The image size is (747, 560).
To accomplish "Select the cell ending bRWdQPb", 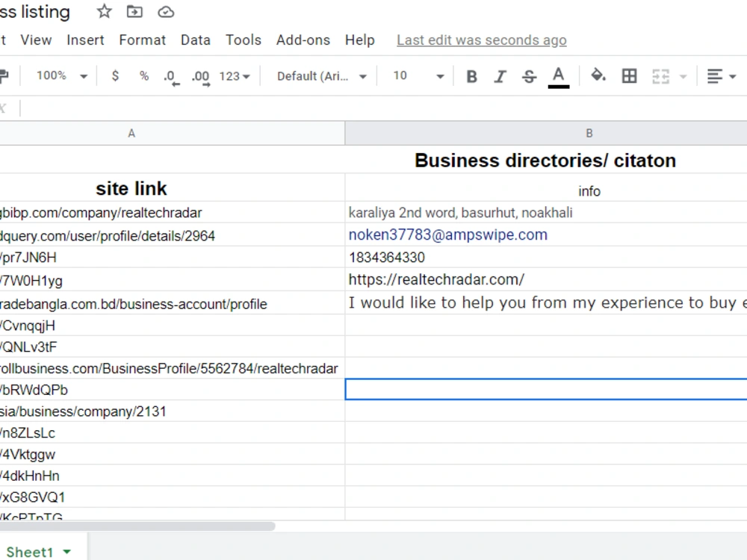I will coord(173,390).
